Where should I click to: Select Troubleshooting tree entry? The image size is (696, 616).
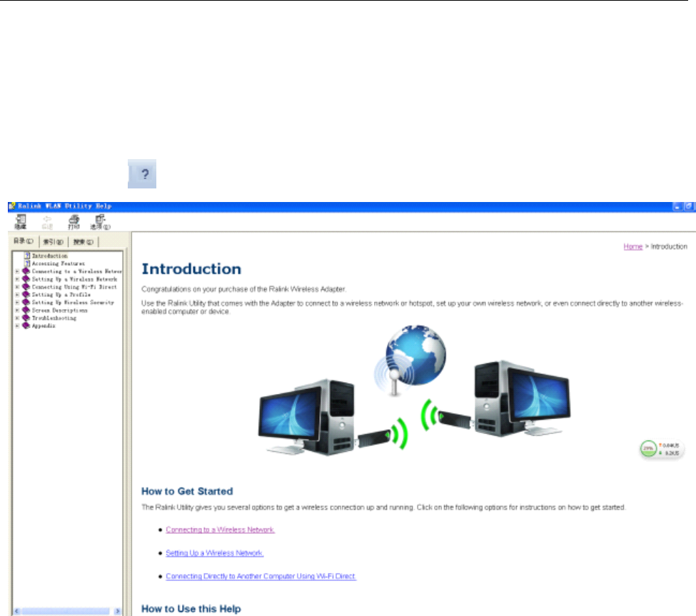point(54,318)
